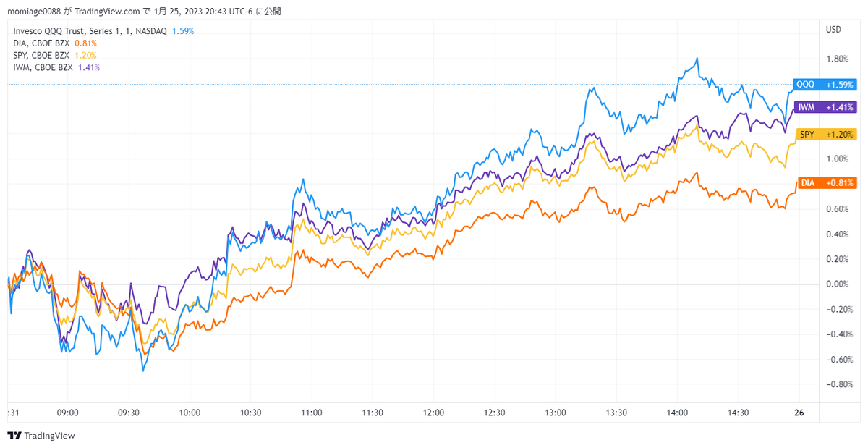868x448 pixels.
Task: Click the 11:00 time axis label
Action: [x=311, y=413]
